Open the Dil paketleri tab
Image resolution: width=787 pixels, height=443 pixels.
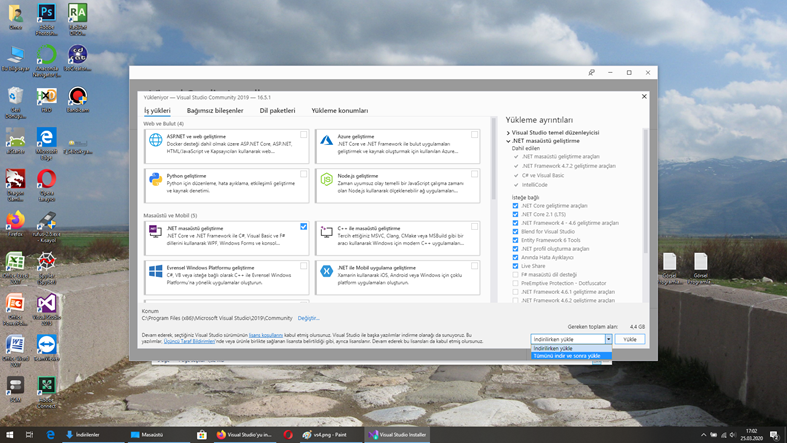point(277,111)
